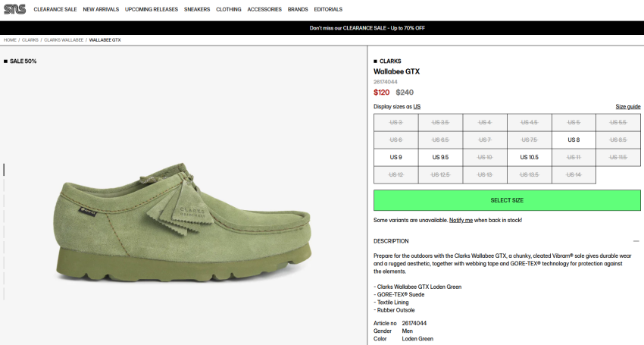The image size is (644, 345).
Task: Click the green Select Size button
Action: 507,200
